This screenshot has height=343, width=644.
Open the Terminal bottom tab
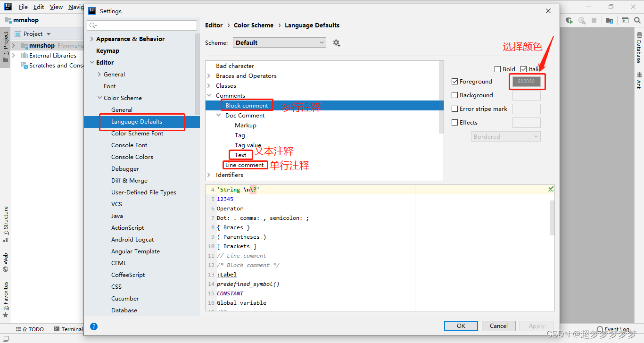point(69,329)
